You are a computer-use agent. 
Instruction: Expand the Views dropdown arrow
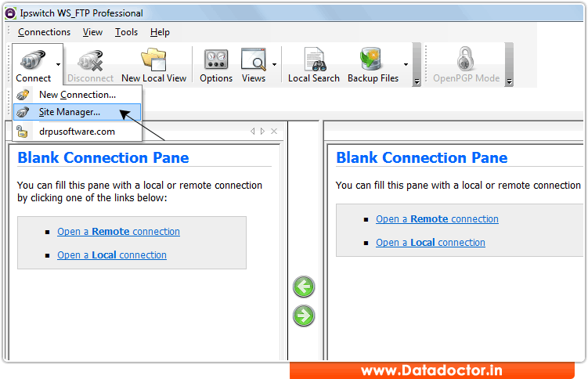coord(274,64)
